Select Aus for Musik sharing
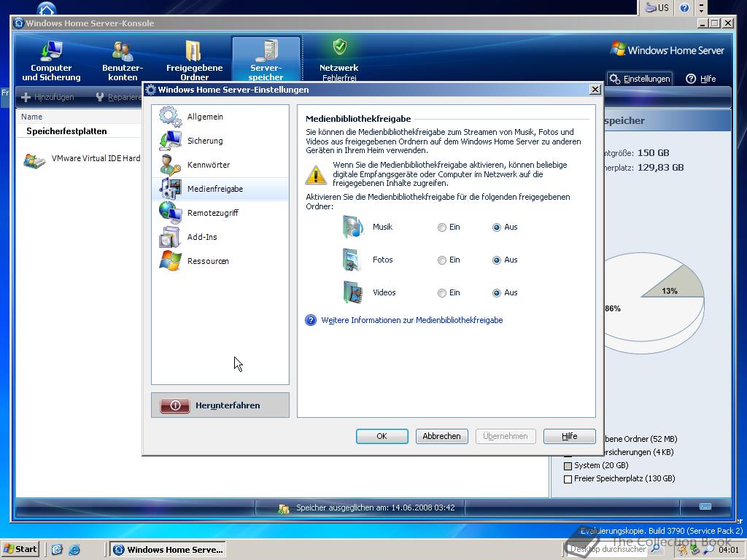Image resolution: width=747 pixels, height=560 pixels. pos(496,227)
